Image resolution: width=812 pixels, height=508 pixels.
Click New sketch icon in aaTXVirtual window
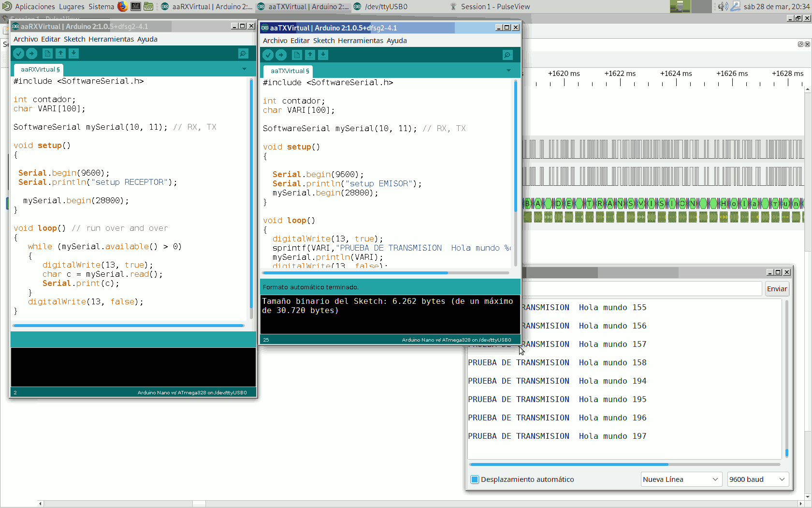297,55
